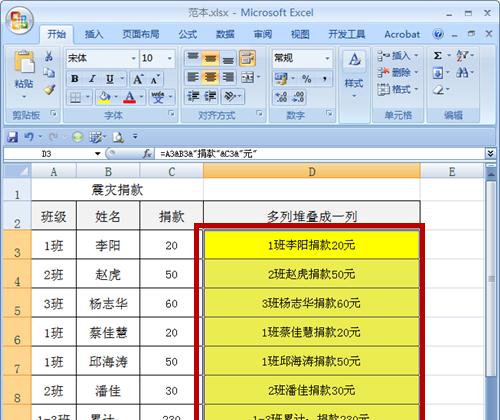Customize Quick Access Toolbar dropdown

pos(135,136)
